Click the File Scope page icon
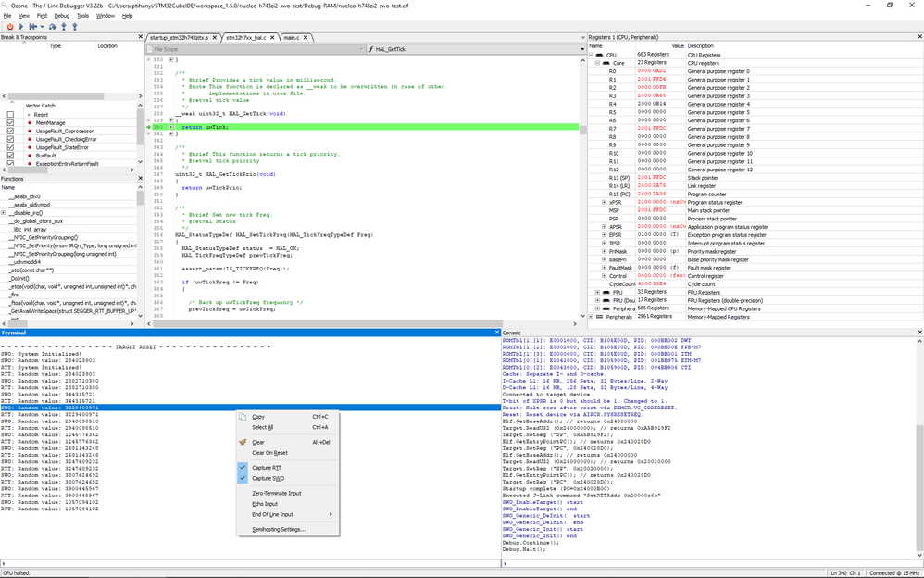This screenshot has height=578, width=924. [150, 49]
